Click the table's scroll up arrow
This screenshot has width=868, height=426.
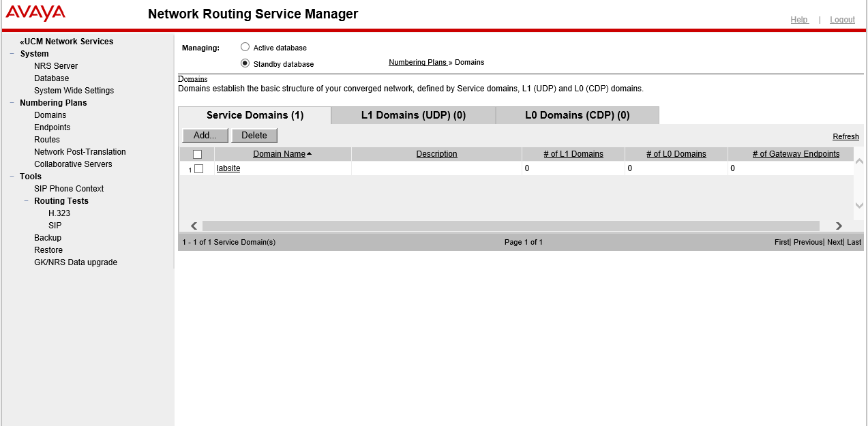click(859, 162)
